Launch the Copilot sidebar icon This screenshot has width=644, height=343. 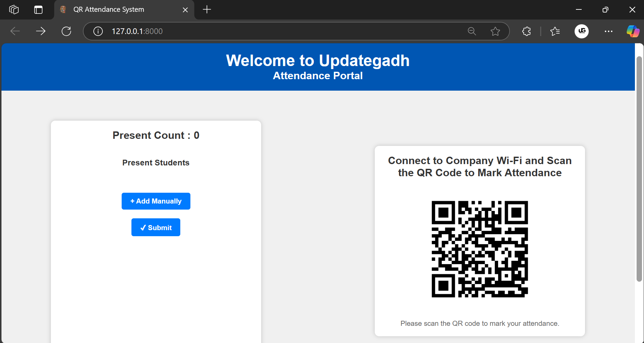[x=633, y=31]
